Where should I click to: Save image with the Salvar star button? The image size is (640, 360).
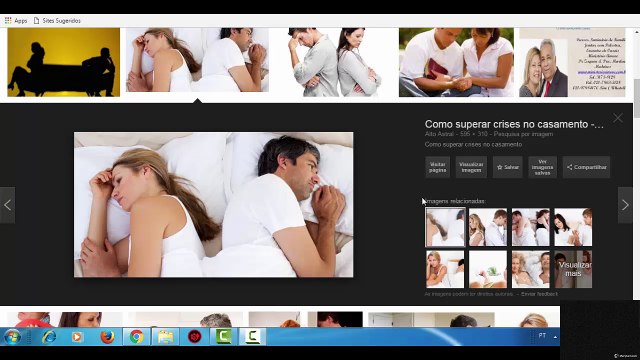[507, 167]
